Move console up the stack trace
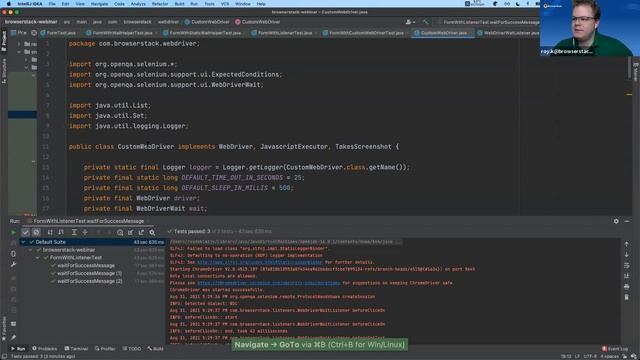640x360 pixels. (x=627, y=244)
